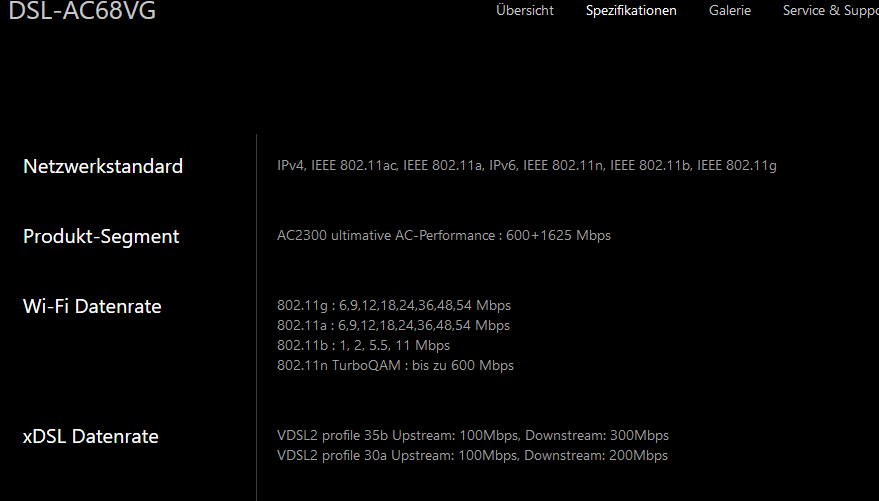This screenshot has height=501, width=879.
Task: Click the 802.11g data rates line
Action: point(394,305)
